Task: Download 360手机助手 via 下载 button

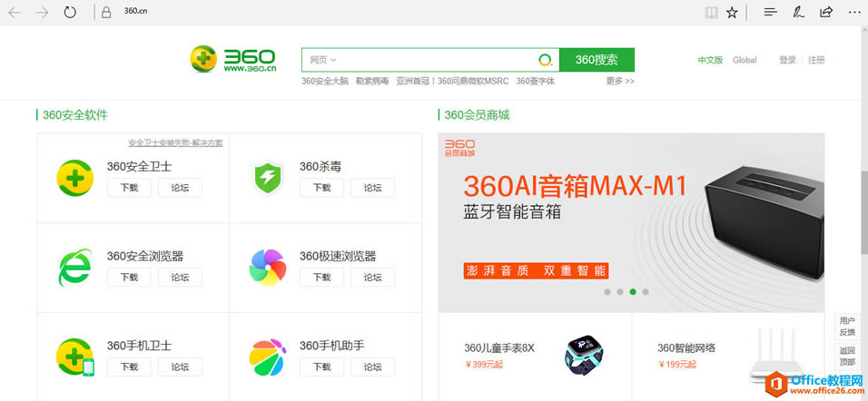Action: pos(321,367)
